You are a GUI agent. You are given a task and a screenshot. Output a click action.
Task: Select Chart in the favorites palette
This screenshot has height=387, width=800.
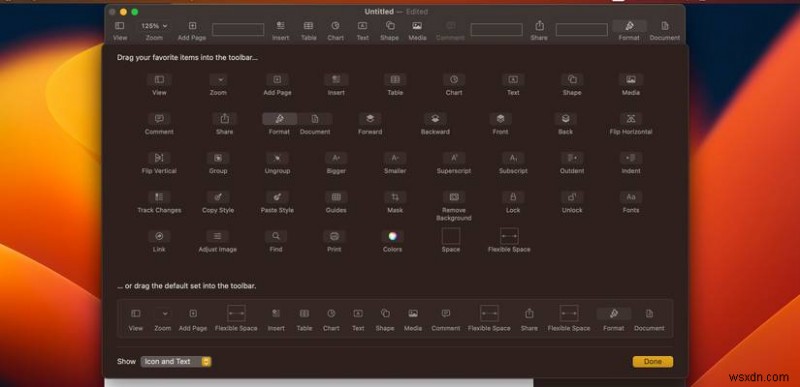(x=454, y=80)
